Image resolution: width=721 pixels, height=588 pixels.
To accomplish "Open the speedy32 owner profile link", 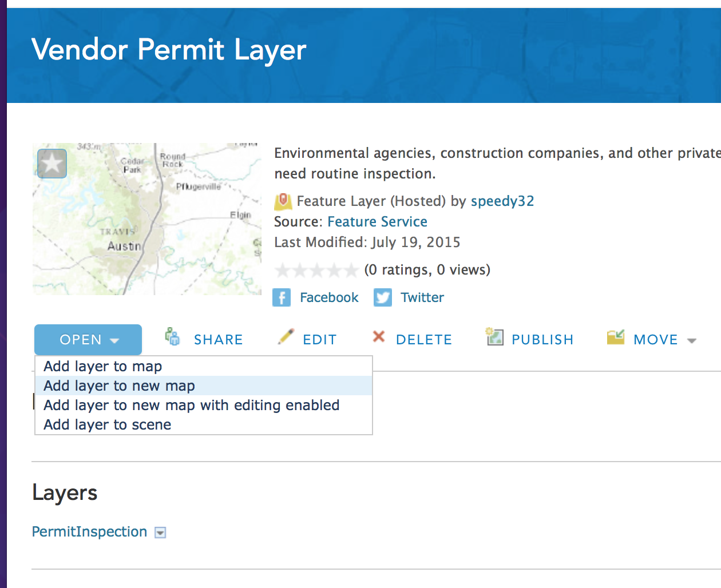I will (502, 201).
